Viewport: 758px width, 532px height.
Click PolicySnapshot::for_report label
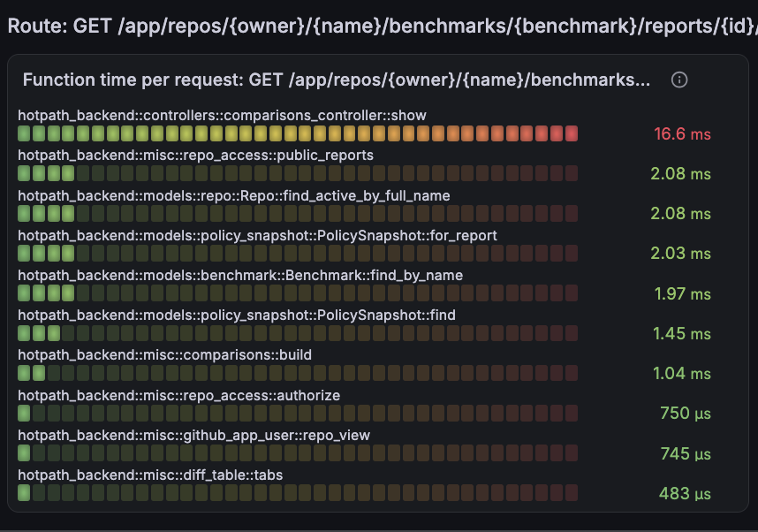(257, 236)
